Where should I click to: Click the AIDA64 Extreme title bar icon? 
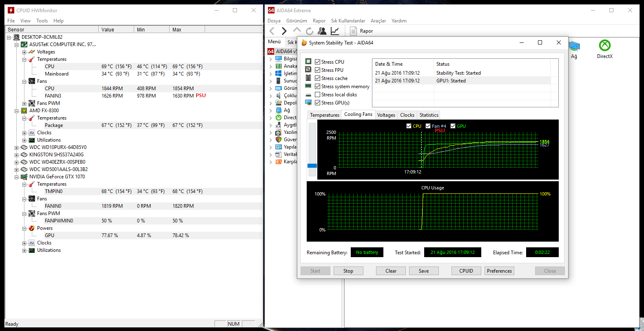[271, 10]
